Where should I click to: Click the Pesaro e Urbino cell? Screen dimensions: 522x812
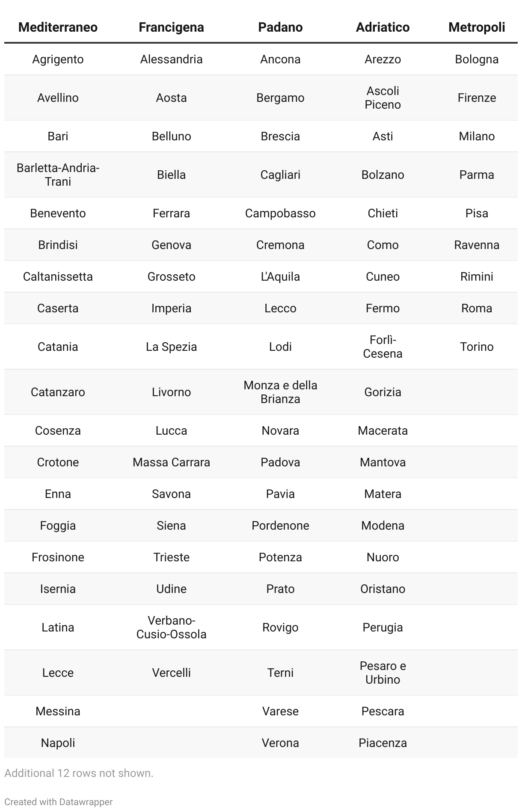[x=383, y=673]
